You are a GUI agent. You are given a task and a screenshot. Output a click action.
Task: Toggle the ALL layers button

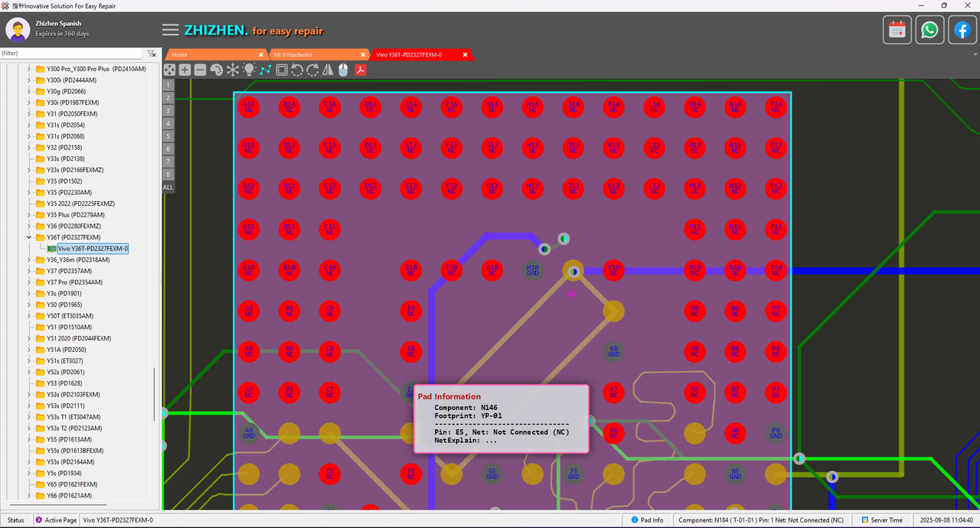168,187
